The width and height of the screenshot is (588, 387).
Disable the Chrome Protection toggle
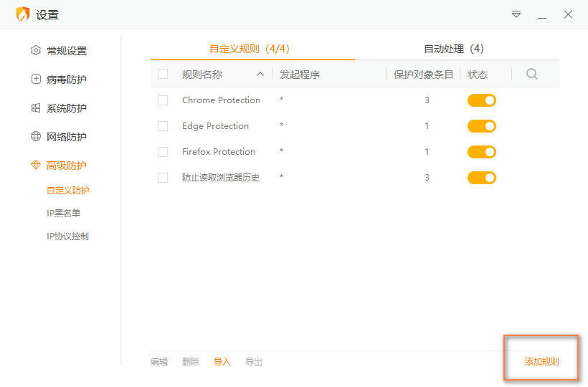481,100
